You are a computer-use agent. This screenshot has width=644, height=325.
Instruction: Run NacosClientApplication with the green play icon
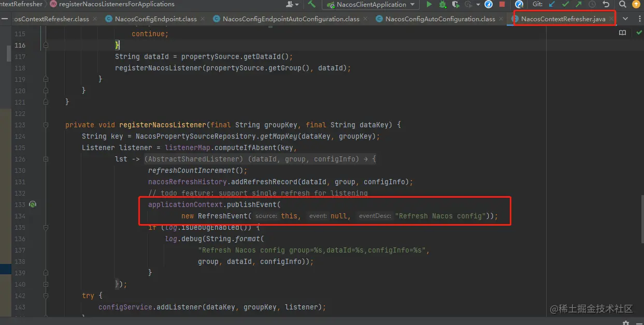point(429,4)
